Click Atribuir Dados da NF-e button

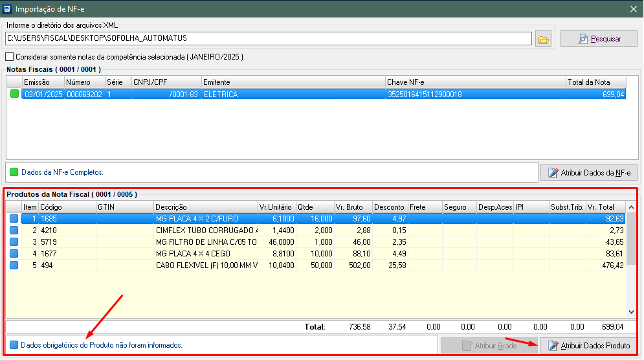589,173
